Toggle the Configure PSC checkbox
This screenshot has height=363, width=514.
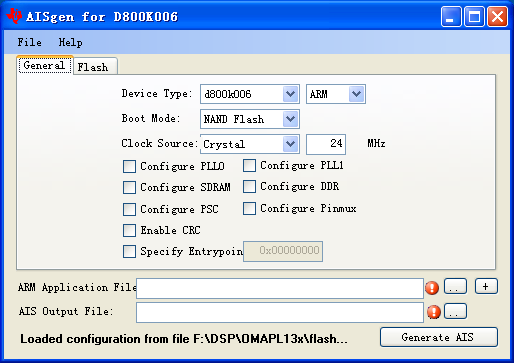click(129, 209)
